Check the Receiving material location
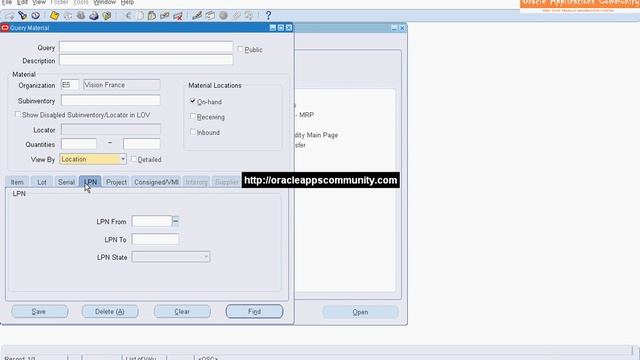640x360 pixels. [x=193, y=116]
